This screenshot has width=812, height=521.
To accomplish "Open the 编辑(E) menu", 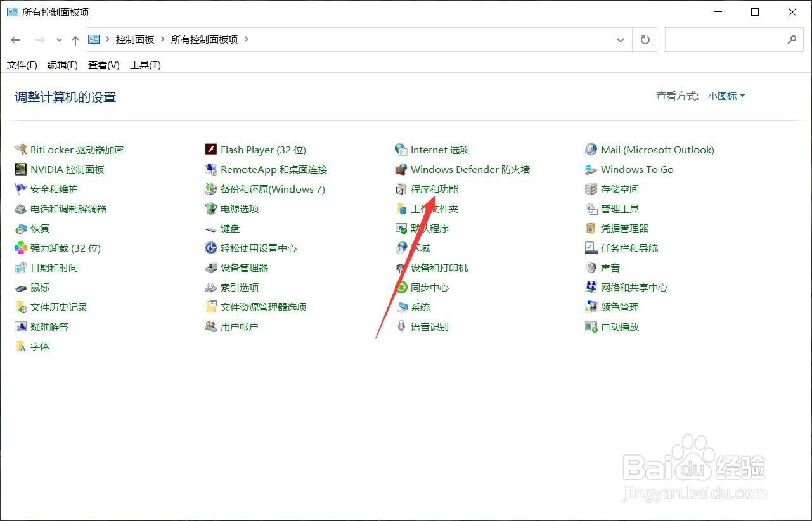I will (63, 65).
